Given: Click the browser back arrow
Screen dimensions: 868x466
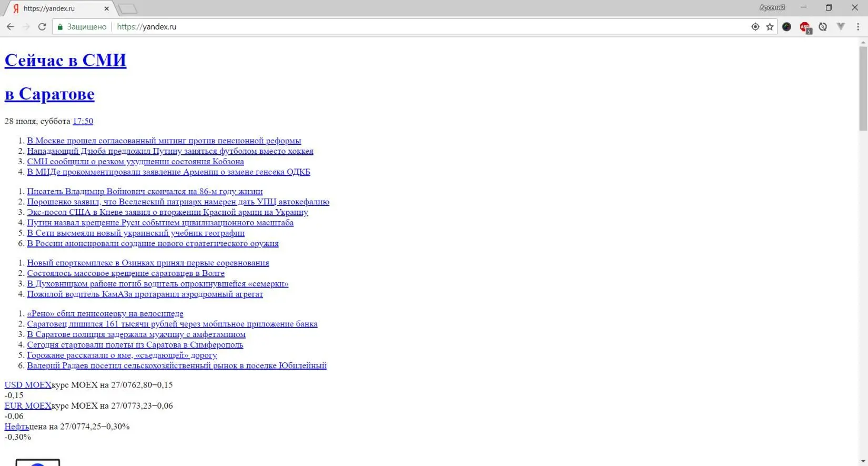Looking at the screenshot, I should coord(11,27).
